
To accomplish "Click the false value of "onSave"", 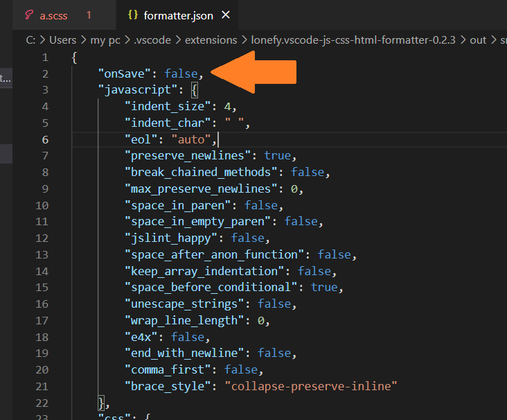I will tap(181, 73).
